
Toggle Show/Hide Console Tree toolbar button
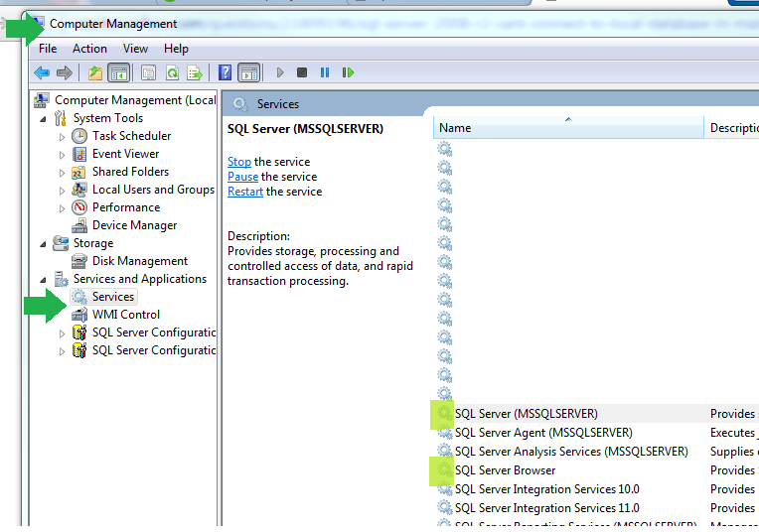(119, 72)
